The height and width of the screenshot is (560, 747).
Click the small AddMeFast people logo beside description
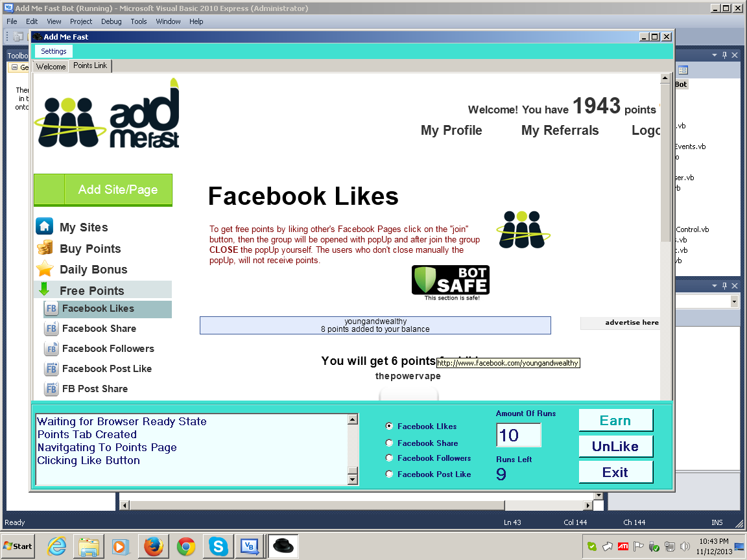pyautogui.click(x=523, y=230)
